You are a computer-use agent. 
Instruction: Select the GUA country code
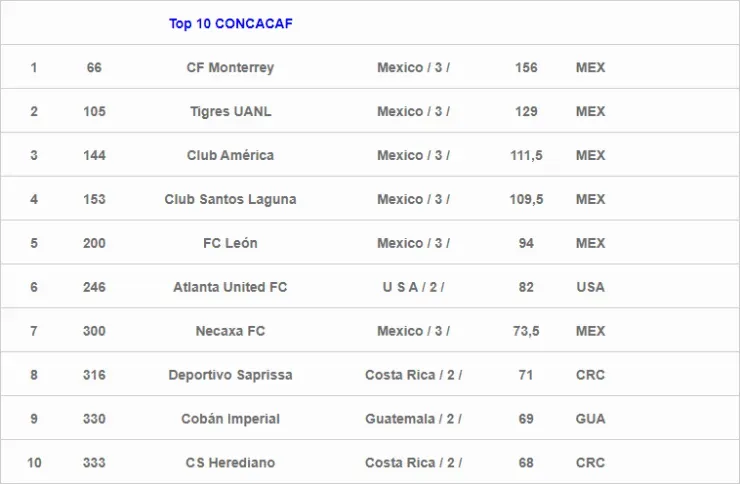coord(590,419)
